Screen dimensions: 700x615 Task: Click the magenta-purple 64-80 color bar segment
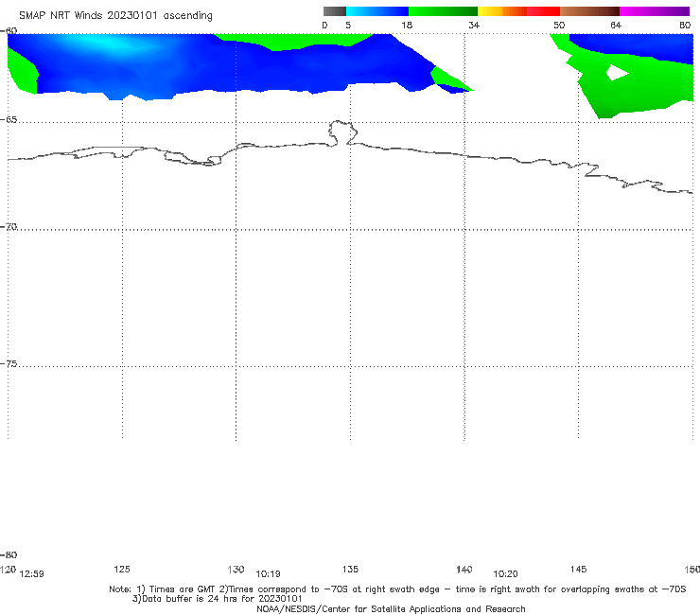click(655, 11)
